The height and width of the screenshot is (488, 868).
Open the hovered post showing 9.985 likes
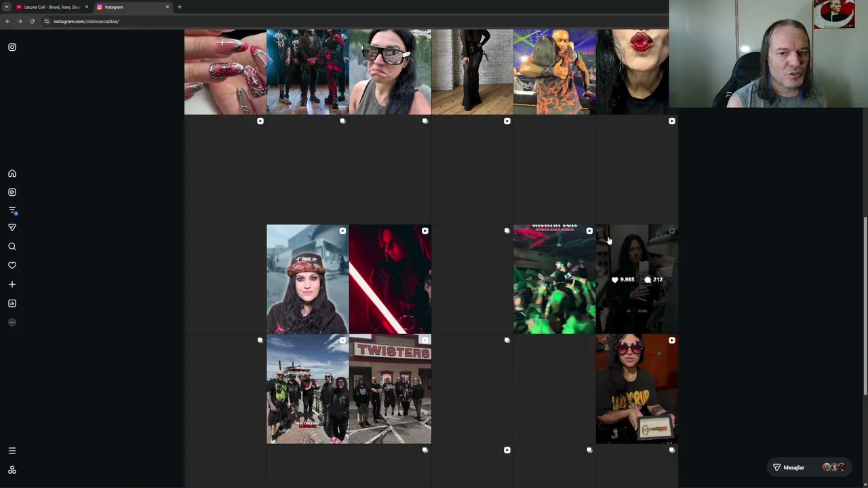click(x=637, y=279)
